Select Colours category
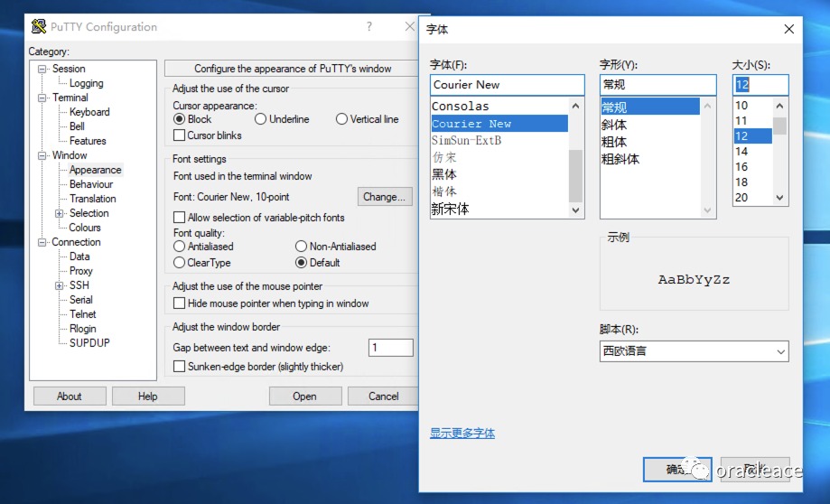This screenshot has width=830, height=504. point(85,227)
